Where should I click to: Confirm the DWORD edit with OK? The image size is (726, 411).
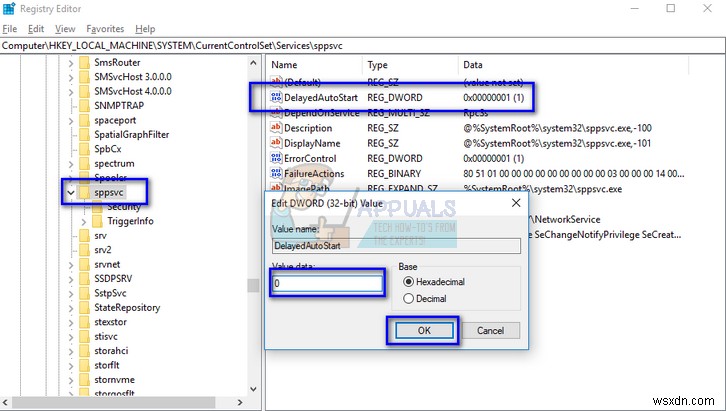tap(424, 330)
